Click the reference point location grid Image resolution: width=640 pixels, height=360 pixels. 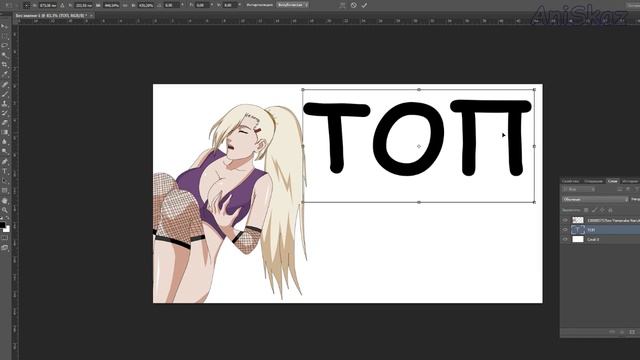[x=27, y=5]
